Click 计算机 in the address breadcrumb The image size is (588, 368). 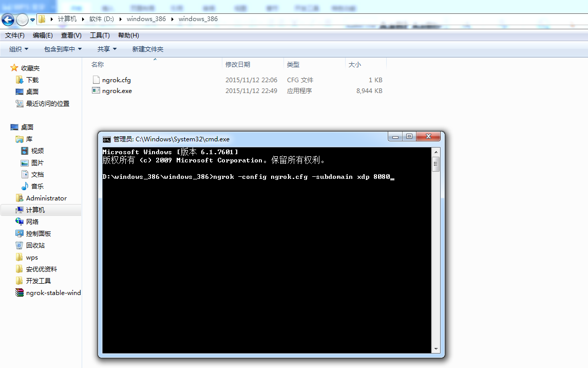[x=67, y=19]
